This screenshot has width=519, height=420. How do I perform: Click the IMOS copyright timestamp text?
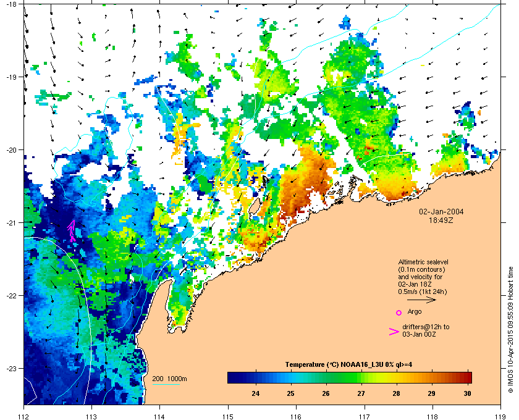(510, 329)
